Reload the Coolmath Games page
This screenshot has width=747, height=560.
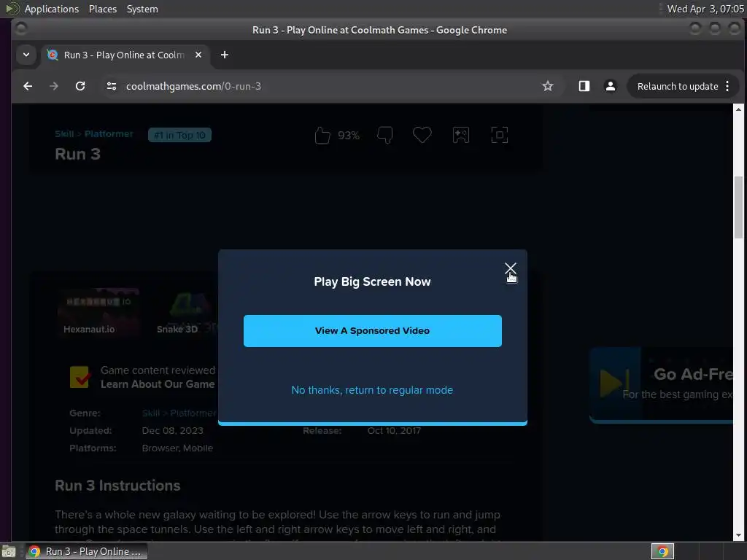(80, 86)
